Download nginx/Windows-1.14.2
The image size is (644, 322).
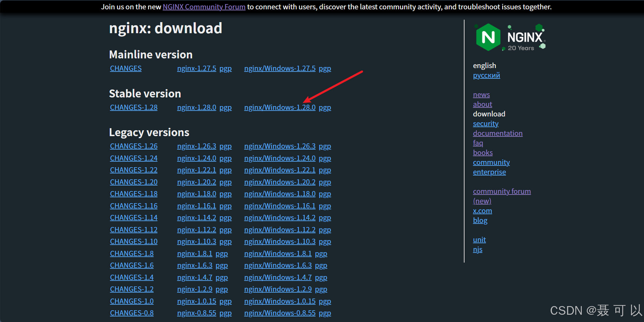(x=280, y=218)
